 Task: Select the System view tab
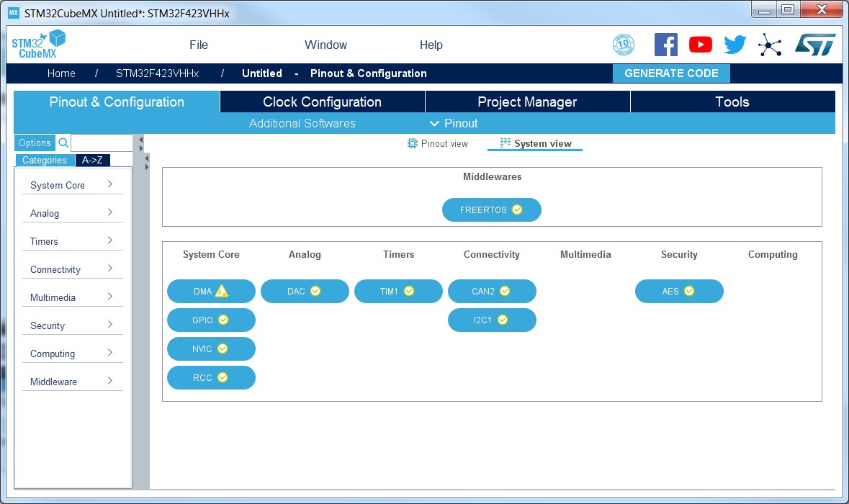[x=536, y=143]
